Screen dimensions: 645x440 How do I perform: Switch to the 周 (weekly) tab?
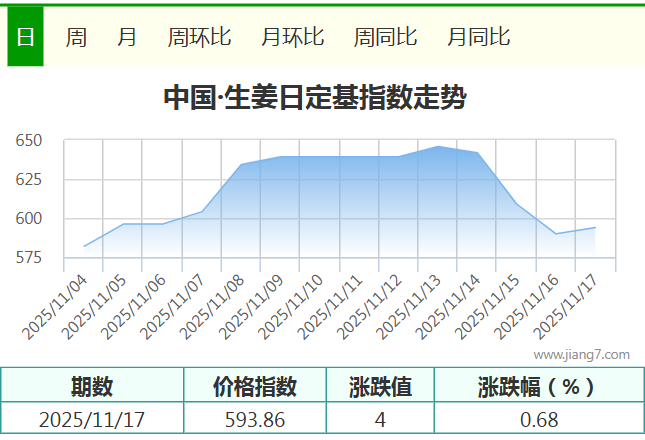pyautogui.click(x=76, y=37)
